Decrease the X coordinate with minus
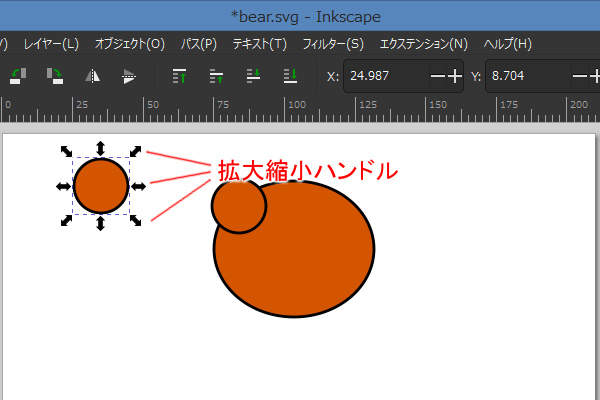The width and height of the screenshot is (600, 400). pyautogui.click(x=437, y=76)
